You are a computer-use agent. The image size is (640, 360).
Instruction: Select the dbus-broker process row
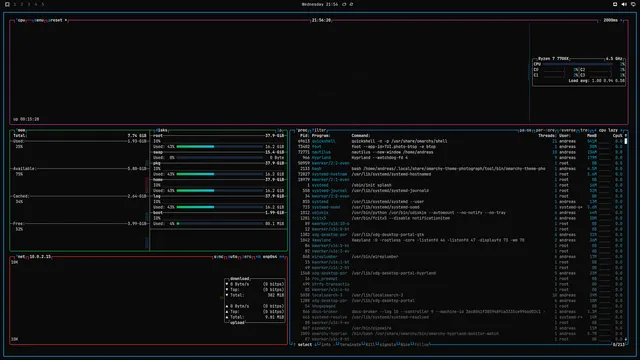point(460,311)
